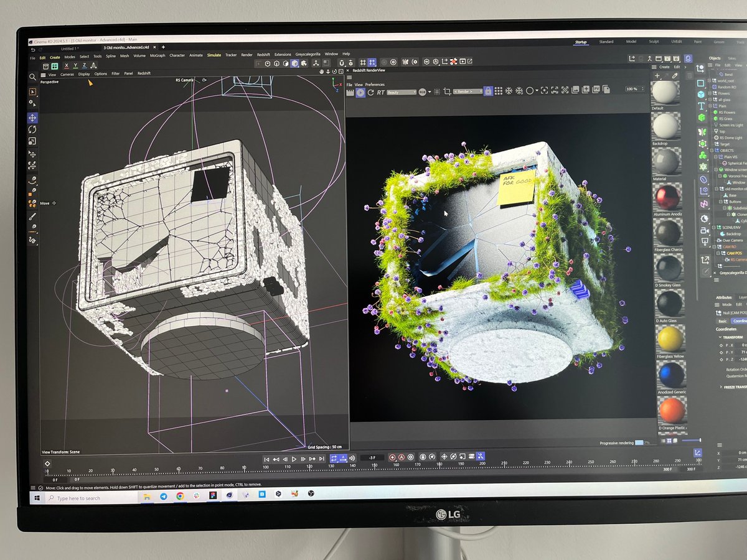The width and height of the screenshot is (747, 560).
Task: Select the rectangle selection tool icon
Action: click(32, 92)
